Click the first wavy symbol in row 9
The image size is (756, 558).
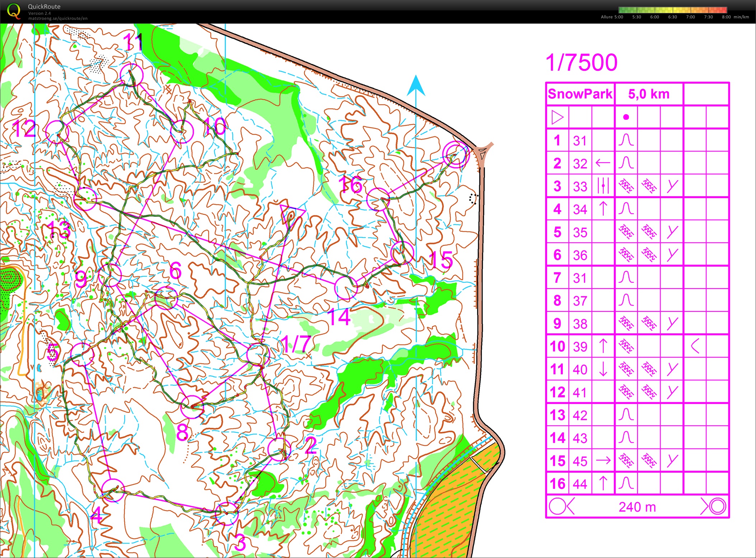(x=626, y=323)
